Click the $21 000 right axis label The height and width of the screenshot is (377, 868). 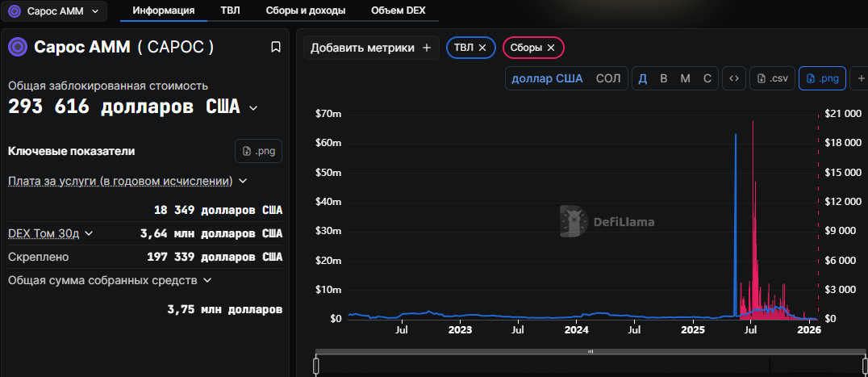[844, 114]
